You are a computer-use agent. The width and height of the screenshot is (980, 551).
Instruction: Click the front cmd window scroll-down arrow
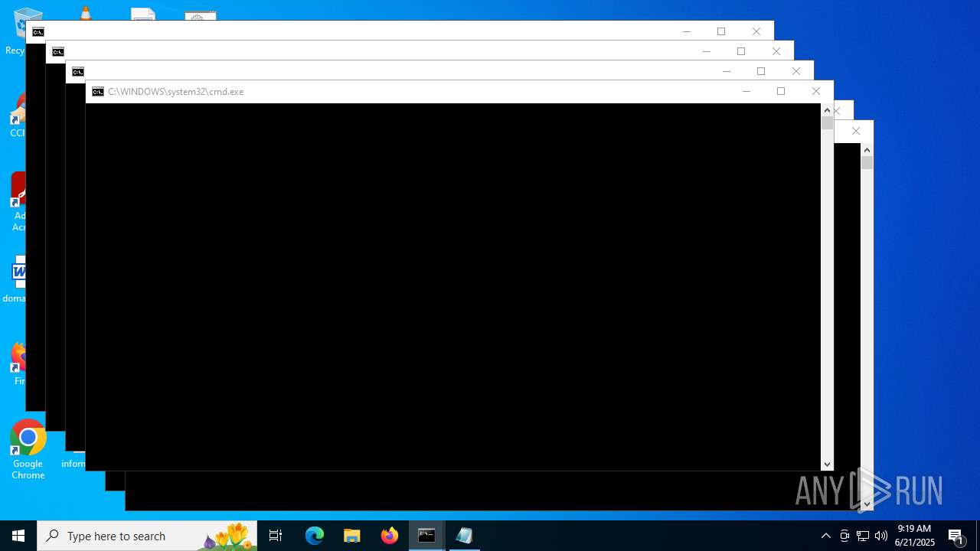pos(827,465)
